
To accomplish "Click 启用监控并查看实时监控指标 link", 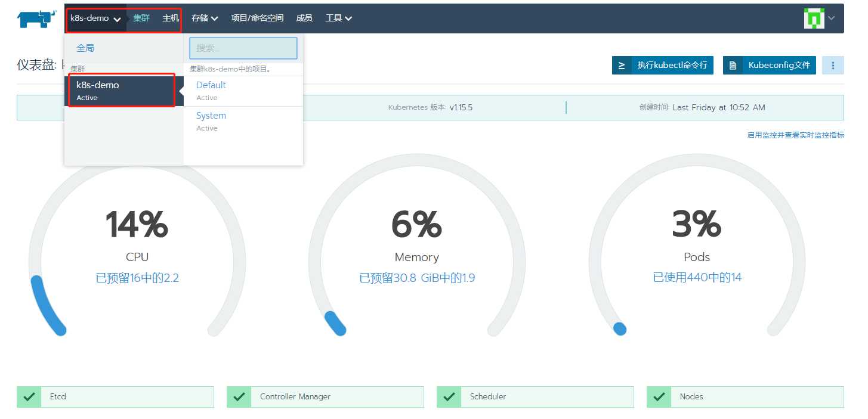I will click(x=796, y=135).
